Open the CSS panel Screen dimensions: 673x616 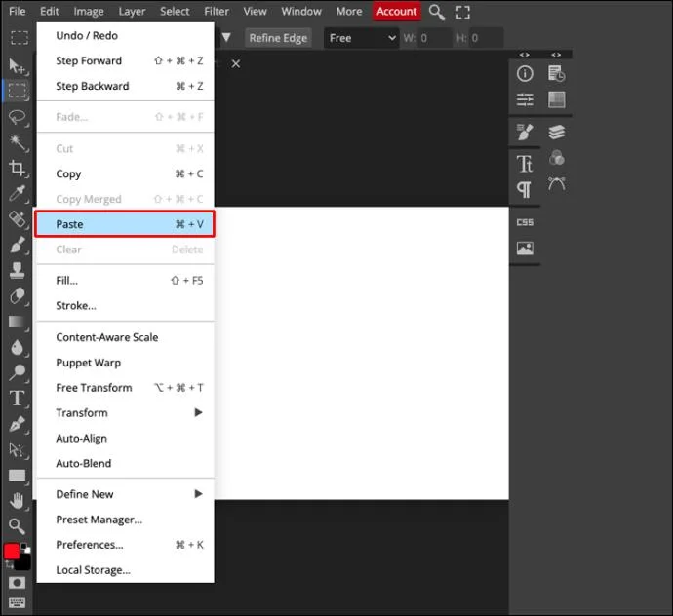point(525,222)
